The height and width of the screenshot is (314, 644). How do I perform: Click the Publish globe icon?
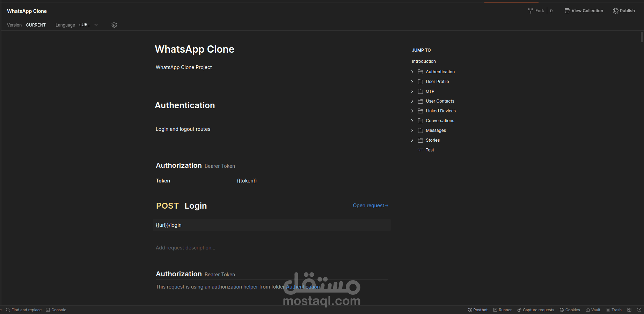615,11
